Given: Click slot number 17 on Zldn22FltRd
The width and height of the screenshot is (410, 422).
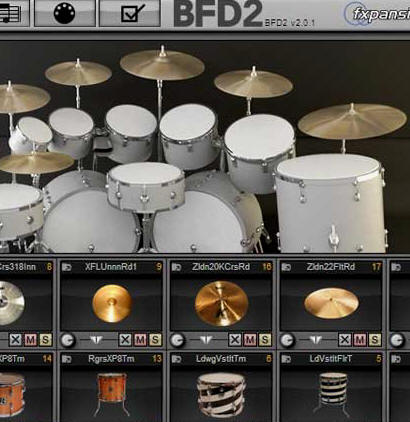Looking at the screenshot, I should pyautogui.click(x=376, y=267).
